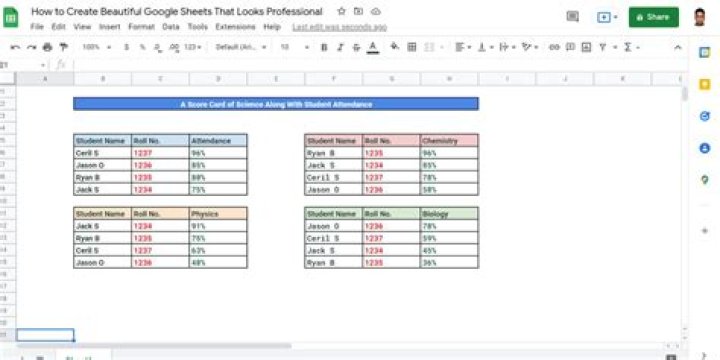
Task: Toggle italic formatting
Action: 340,47
